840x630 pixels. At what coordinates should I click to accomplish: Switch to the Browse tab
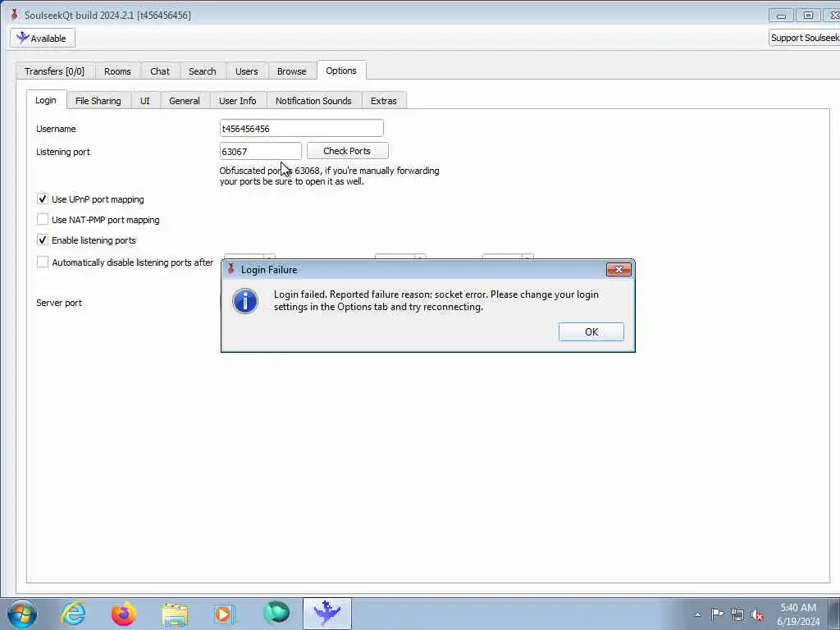click(291, 71)
